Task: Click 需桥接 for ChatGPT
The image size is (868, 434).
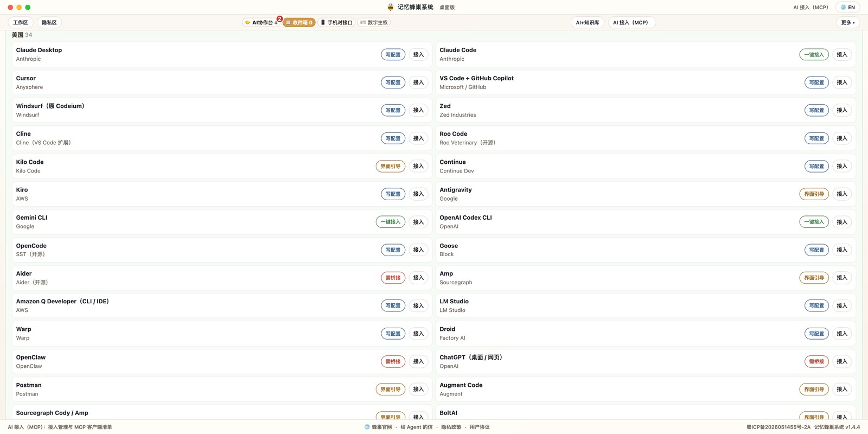Action: tap(816, 361)
